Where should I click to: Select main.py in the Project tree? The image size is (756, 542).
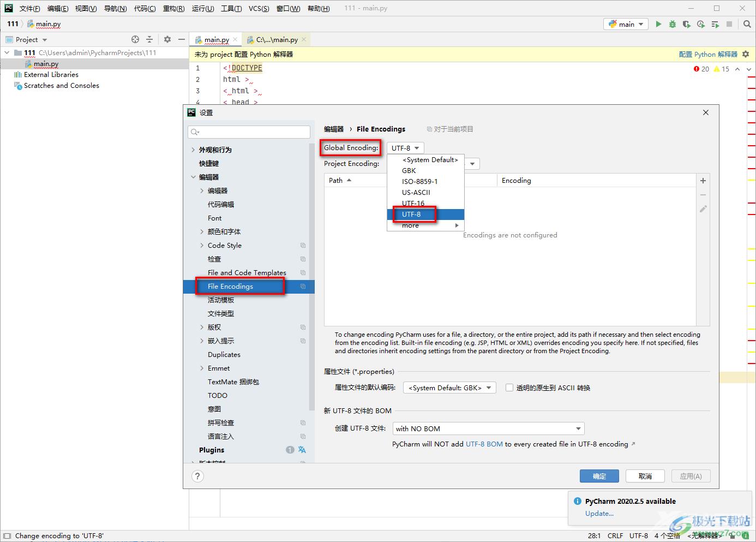pyautogui.click(x=46, y=64)
